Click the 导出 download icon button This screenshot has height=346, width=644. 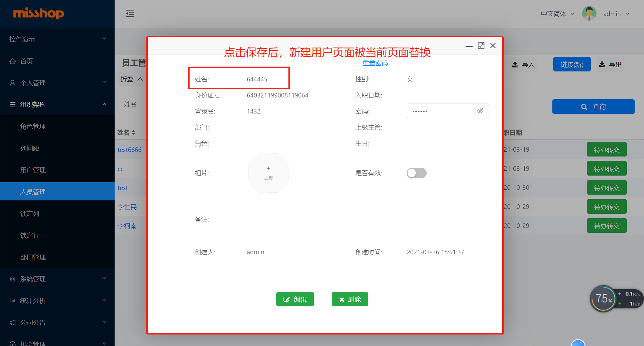[x=610, y=64]
